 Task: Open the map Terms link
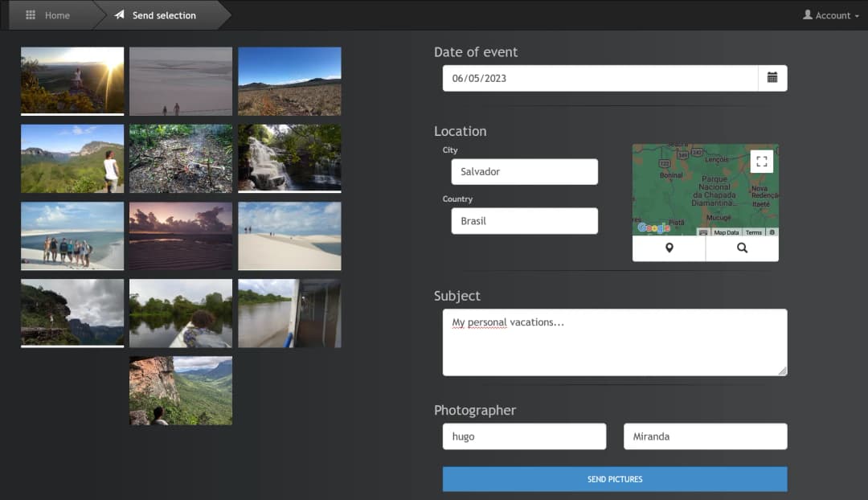point(753,232)
